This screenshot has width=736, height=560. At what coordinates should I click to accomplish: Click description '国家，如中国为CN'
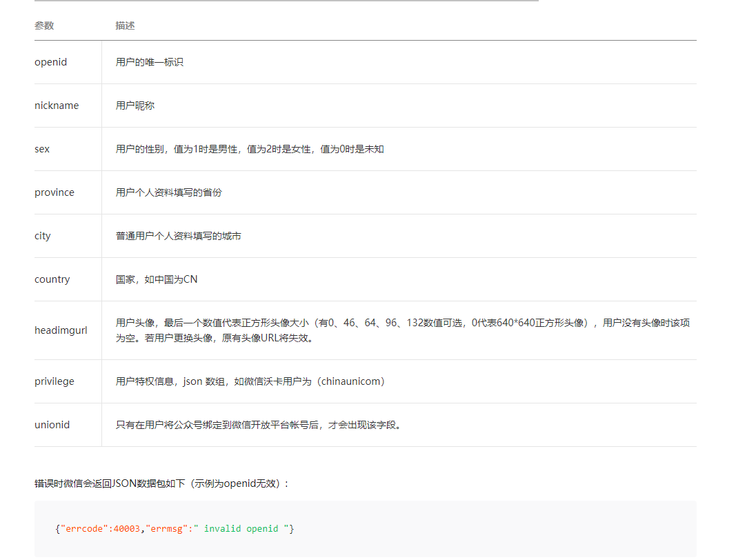pos(157,279)
